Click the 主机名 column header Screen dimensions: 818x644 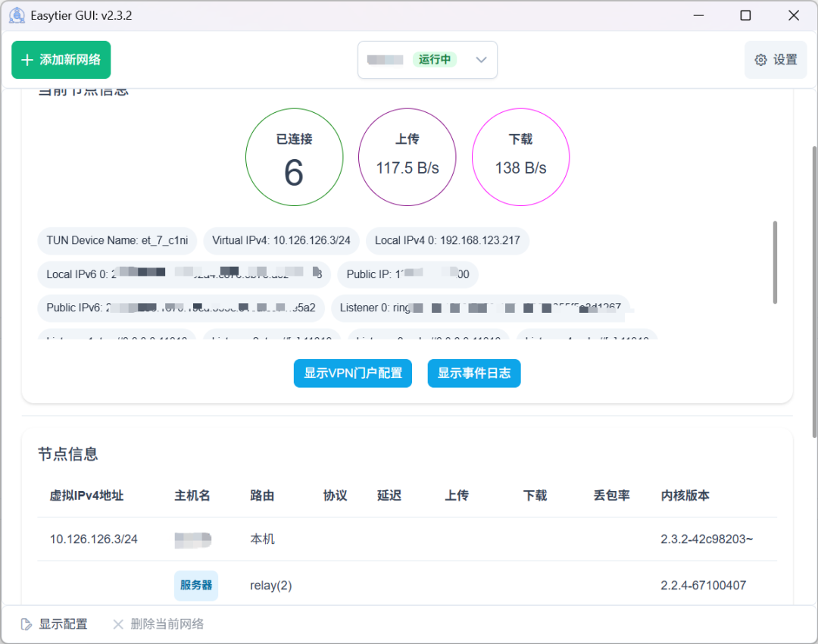192,496
